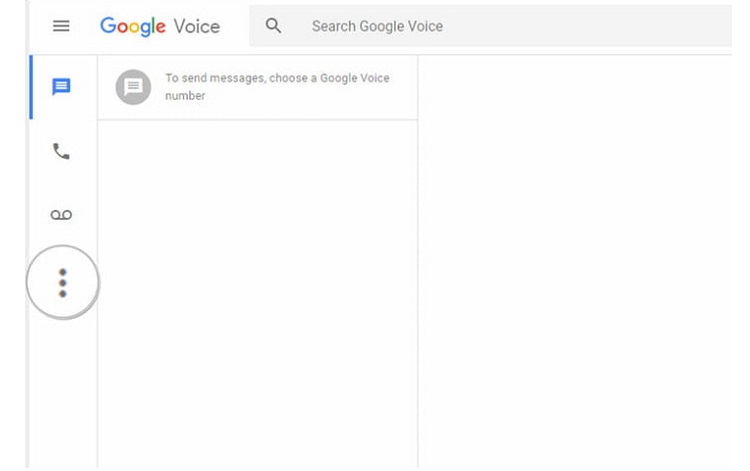
Task: Click the circled three-dot More icon
Action: (63, 283)
